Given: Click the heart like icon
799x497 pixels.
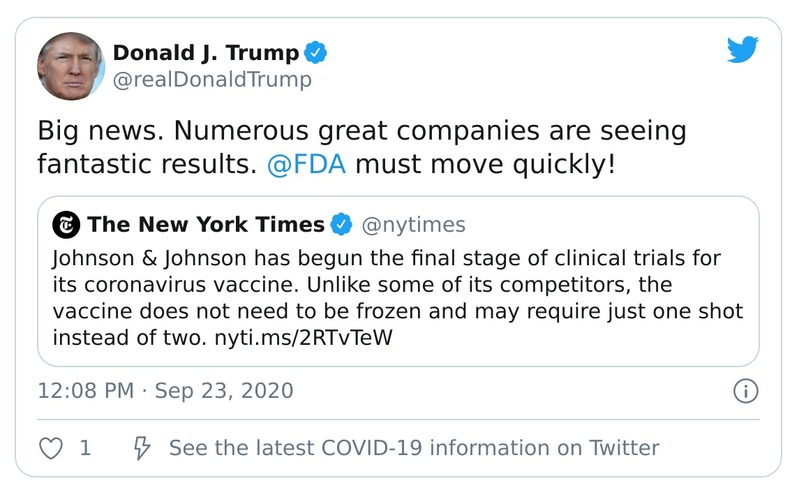Looking at the screenshot, I should (x=50, y=447).
